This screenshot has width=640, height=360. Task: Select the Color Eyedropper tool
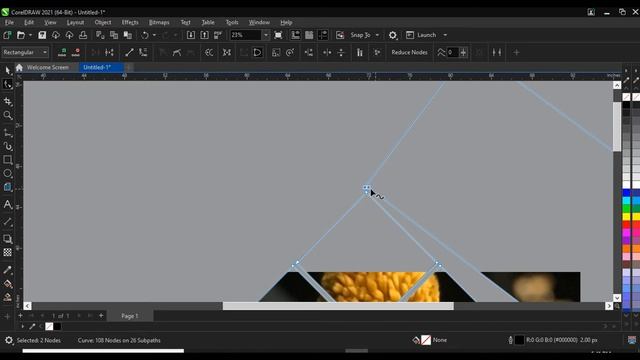pos(7,270)
